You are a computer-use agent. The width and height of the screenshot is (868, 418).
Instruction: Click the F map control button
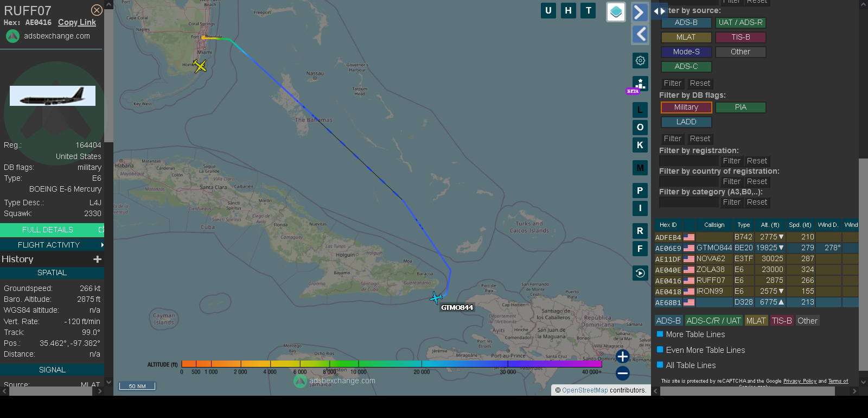[x=640, y=249]
